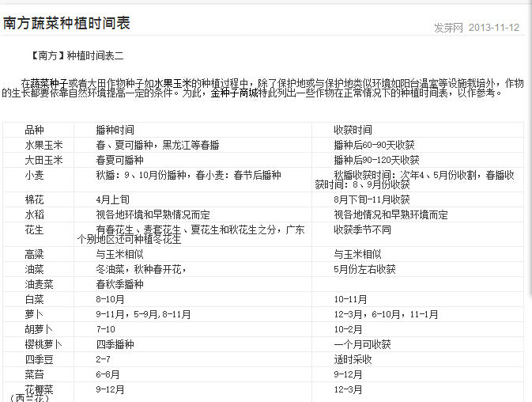532x402 pixels.
Task: Click the 小麦 sowing time cell 秋播:9、10月份播种
Action: pyautogui.click(x=188, y=175)
